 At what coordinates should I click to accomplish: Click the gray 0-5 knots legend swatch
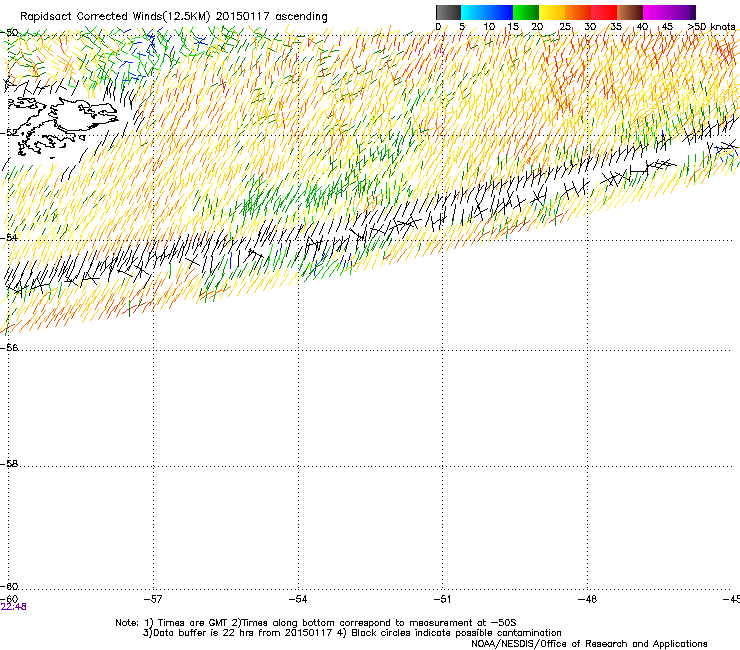448,12
